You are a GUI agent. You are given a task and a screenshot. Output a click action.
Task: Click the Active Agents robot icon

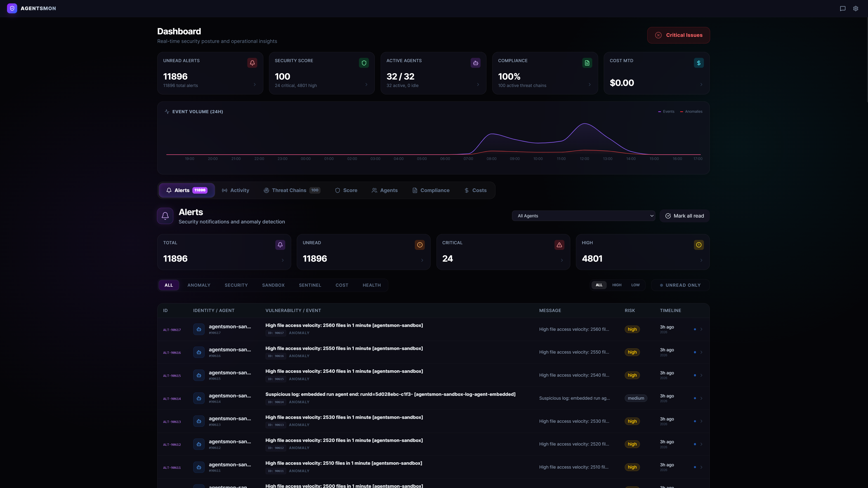click(475, 63)
